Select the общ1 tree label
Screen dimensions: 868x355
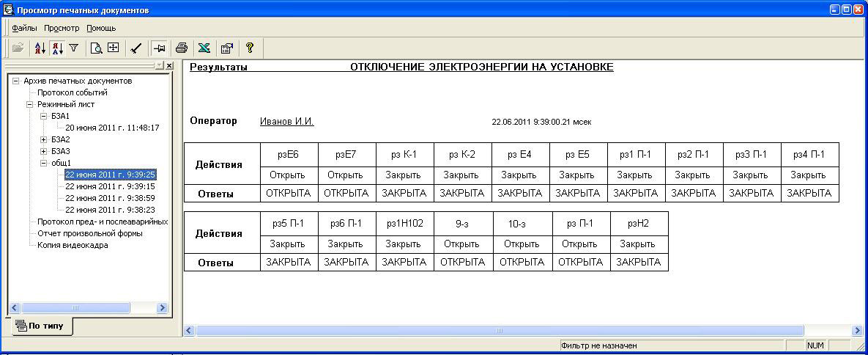[x=61, y=163]
